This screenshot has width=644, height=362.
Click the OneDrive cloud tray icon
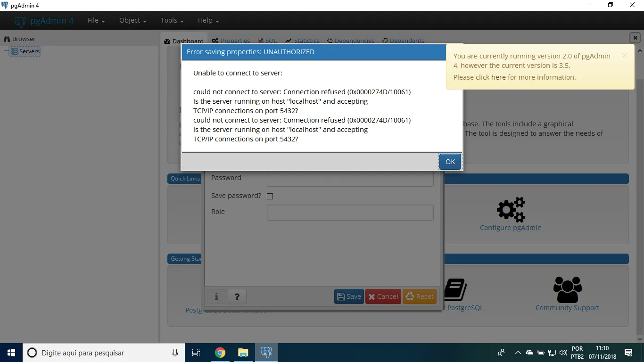(x=529, y=353)
